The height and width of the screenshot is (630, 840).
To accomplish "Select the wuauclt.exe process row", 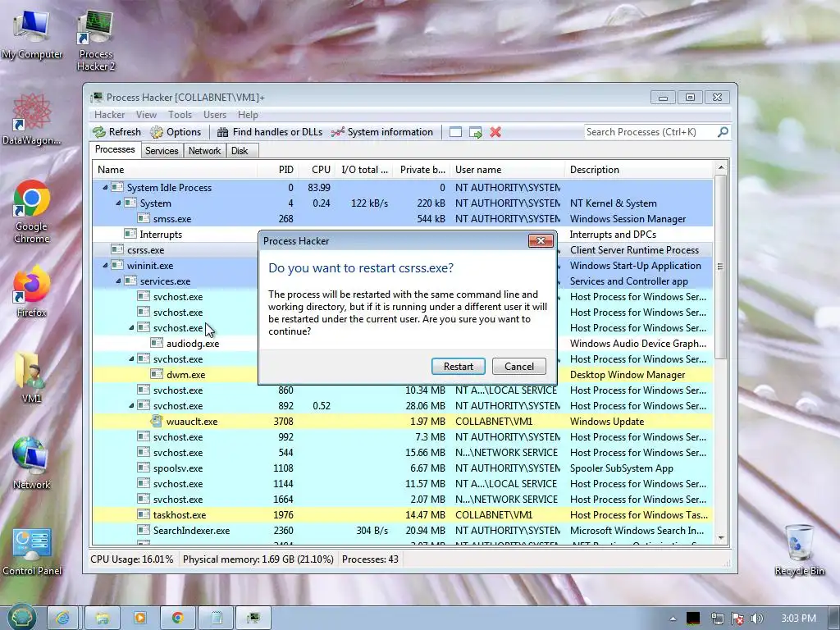I will click(403, 422).
